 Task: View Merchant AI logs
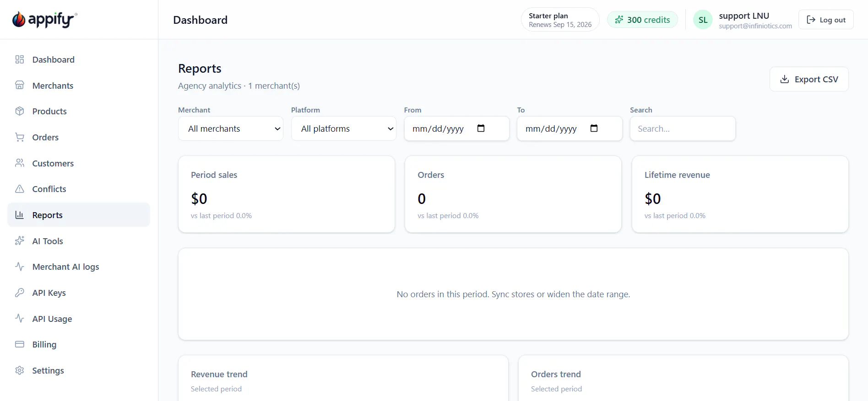tap(79, 267)
